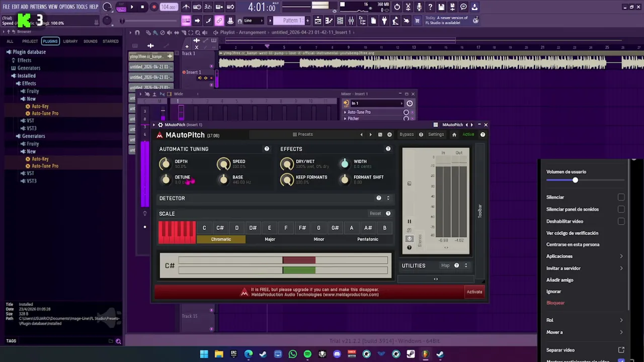Toggle note A in the scale
The width and height of the screenshot is (644, 362).
351,228
